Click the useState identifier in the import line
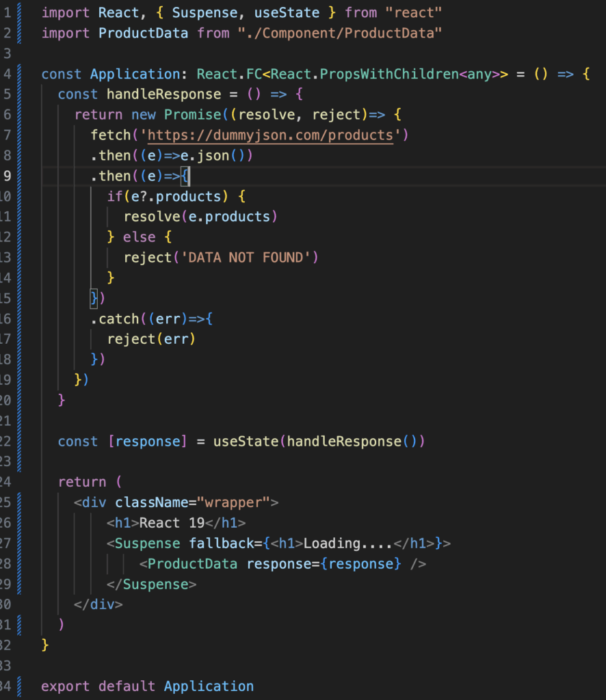 [x=287, y=13]
